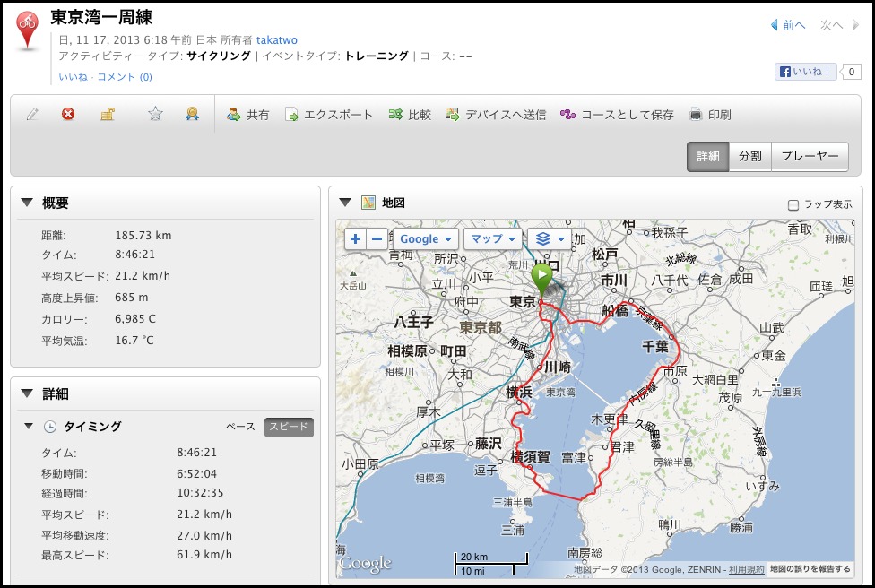Screen dimensions: 875x588
Task: Click the clock icon beside タイミング
Action: (49, 427)
